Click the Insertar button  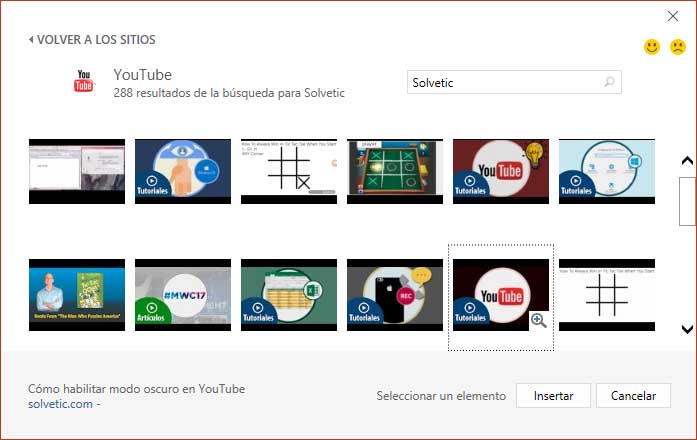[x=553, y=396]
